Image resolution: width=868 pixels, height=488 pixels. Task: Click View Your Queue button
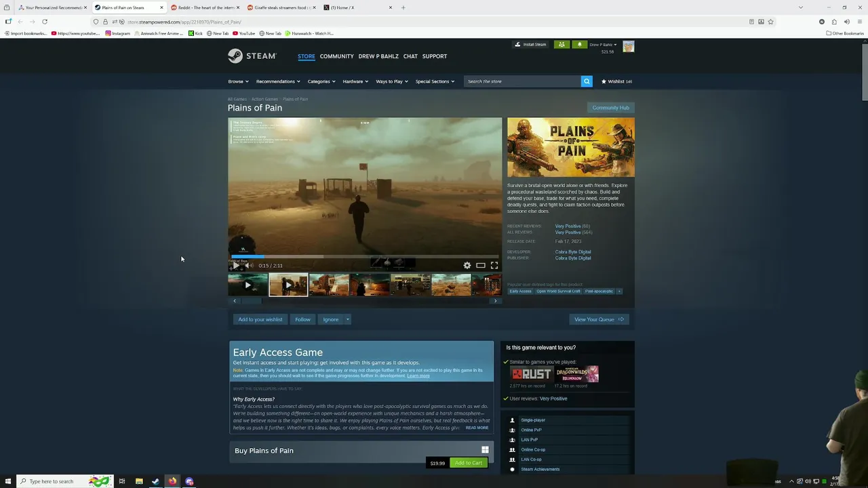tap(599, 319)
